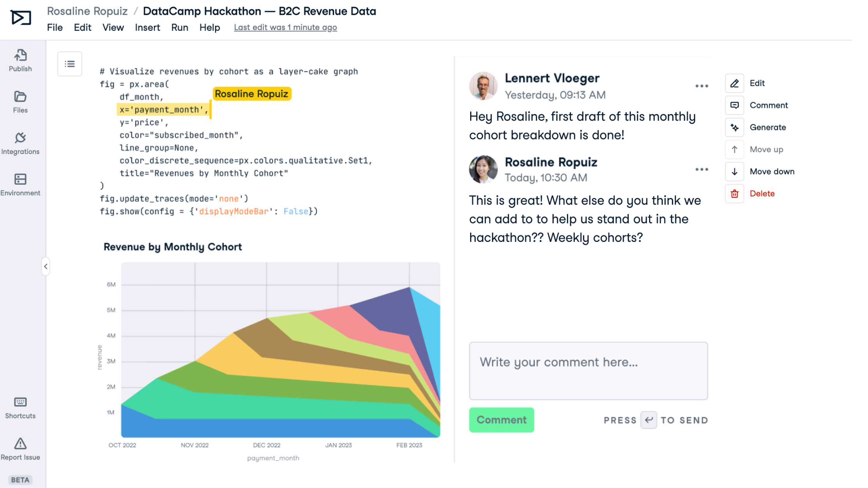
Task: Click the Move down option
Action: pos(772,171)
